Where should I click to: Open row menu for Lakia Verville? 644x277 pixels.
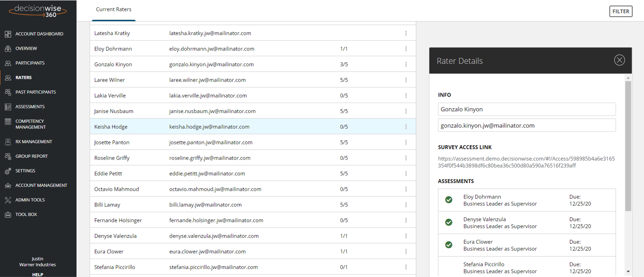tap(406, 96)
